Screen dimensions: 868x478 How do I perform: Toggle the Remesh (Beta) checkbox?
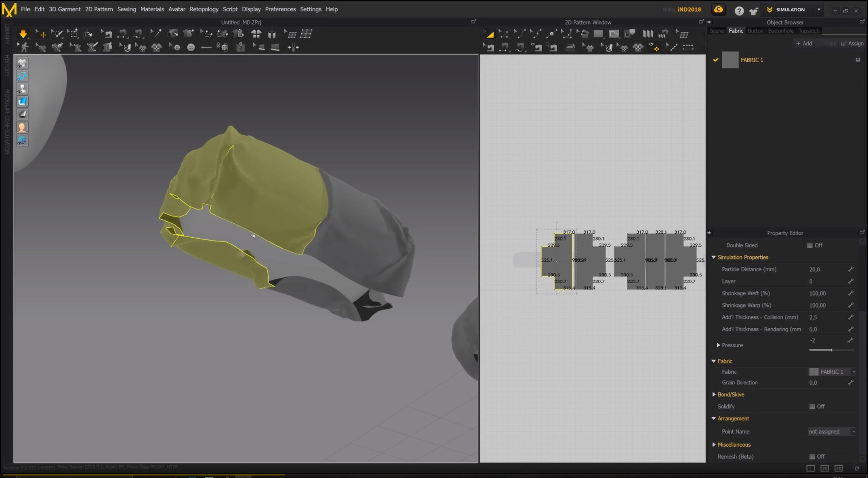pos(812,457)
